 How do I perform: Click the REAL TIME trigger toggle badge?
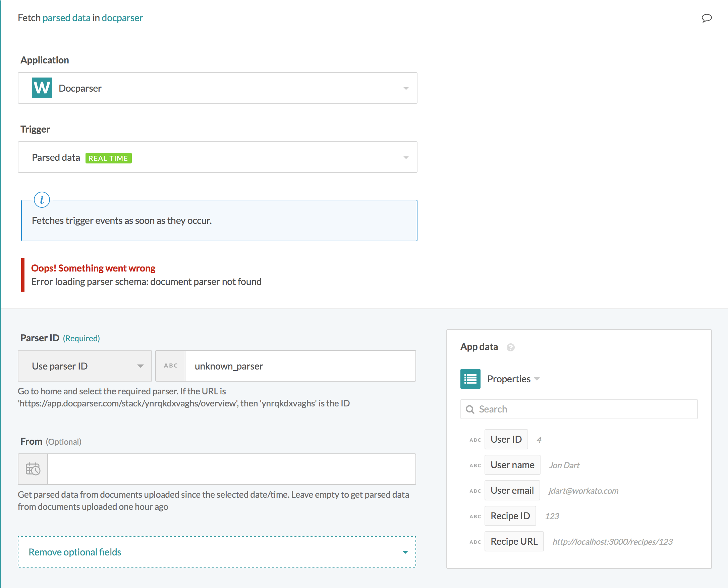[109, 158]
